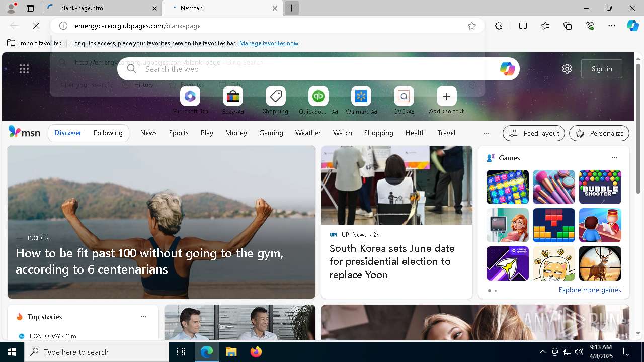Show more feed categories ellipsis
Viewport: 644px width, 362px height.
[x=486, y=133]
